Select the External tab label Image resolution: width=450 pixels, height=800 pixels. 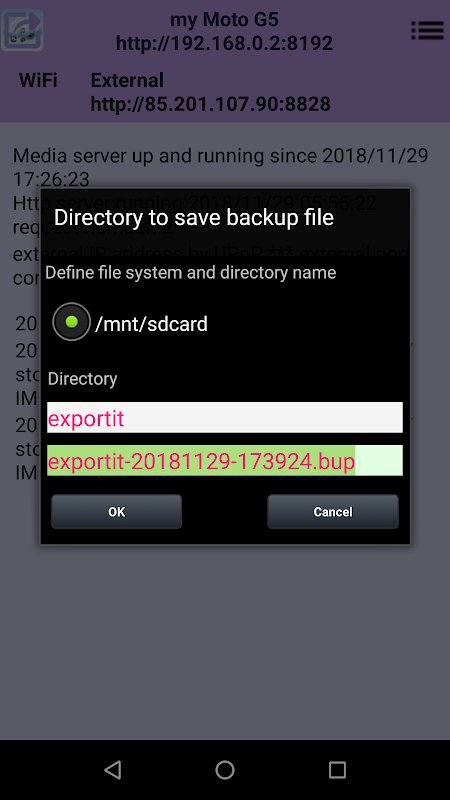[x=127, y=81]
